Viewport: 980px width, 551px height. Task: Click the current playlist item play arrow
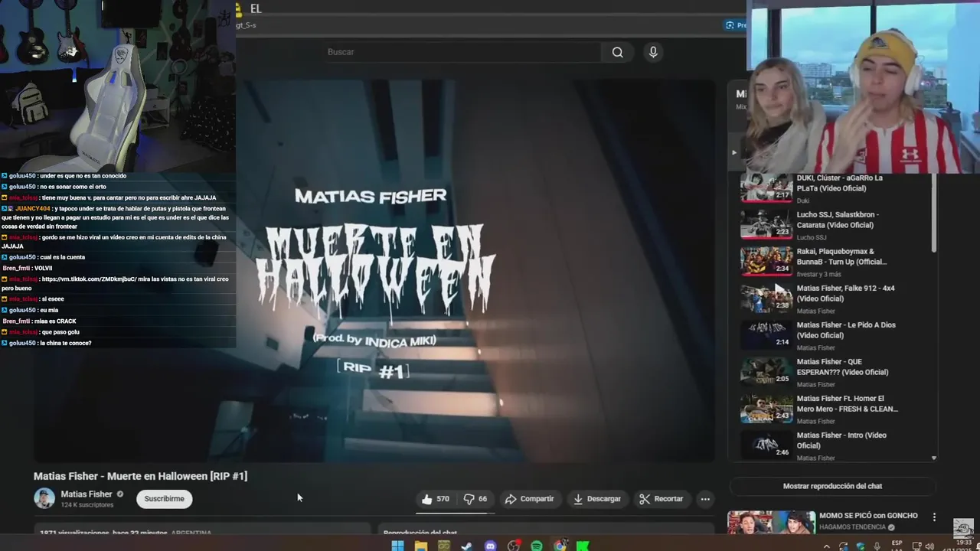[733, 152]
